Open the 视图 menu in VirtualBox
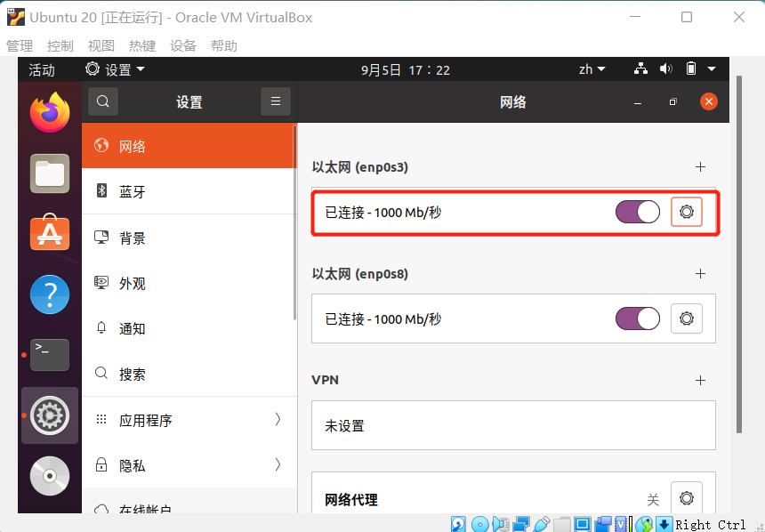Viewport: 765px width, 532px height. tap(101, 46)
